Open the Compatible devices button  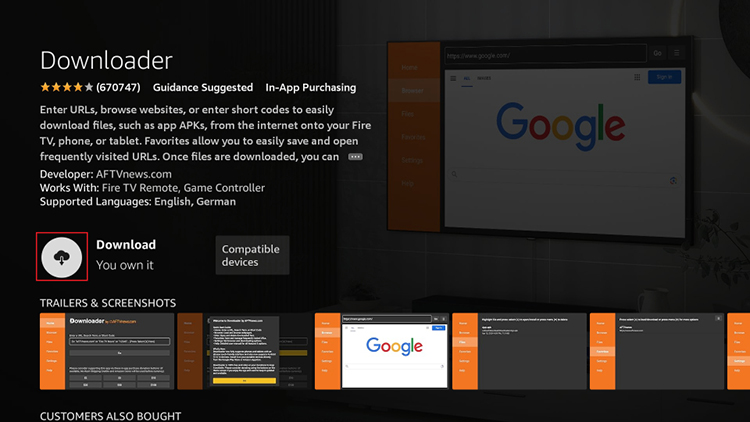coord(252,255)
